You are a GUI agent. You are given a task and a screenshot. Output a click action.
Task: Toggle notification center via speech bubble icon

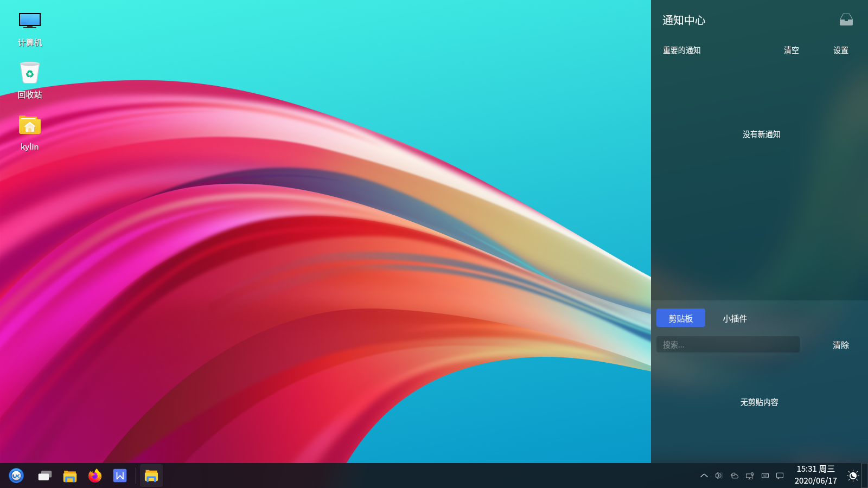(780, 476)
